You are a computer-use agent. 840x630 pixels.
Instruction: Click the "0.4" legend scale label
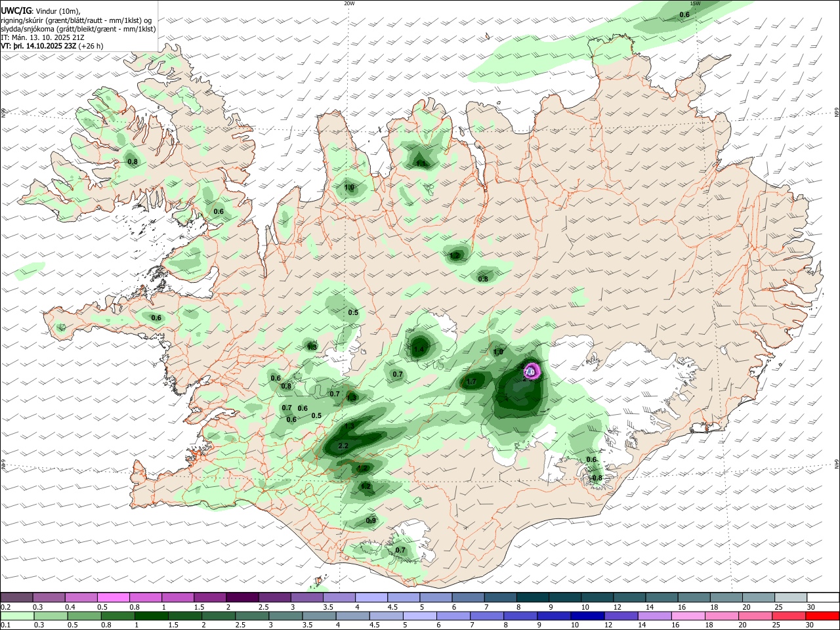pos(70,607)
